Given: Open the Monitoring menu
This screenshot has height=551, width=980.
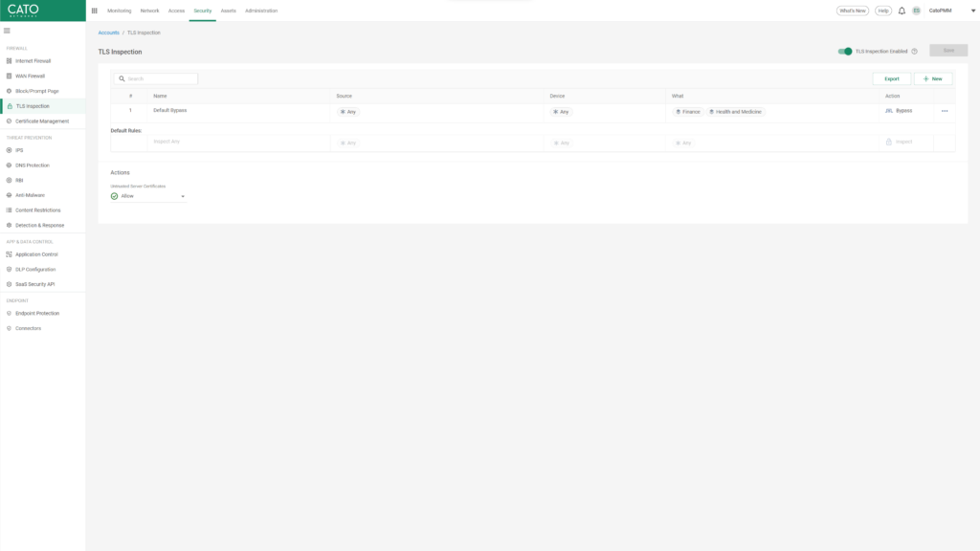Looking at the screenshot, I should tap(120, 11).
